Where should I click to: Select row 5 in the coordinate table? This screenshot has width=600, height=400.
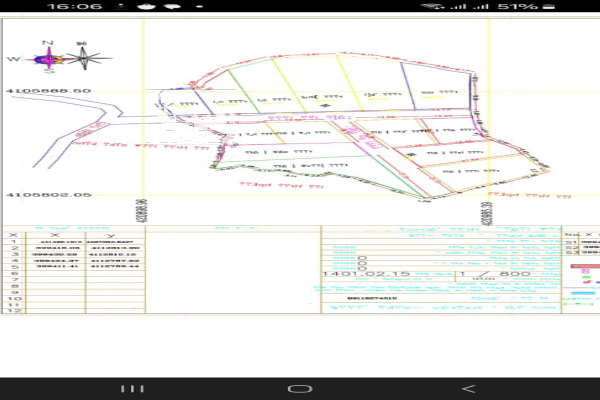pyautogui.click(x=13, y=268)
